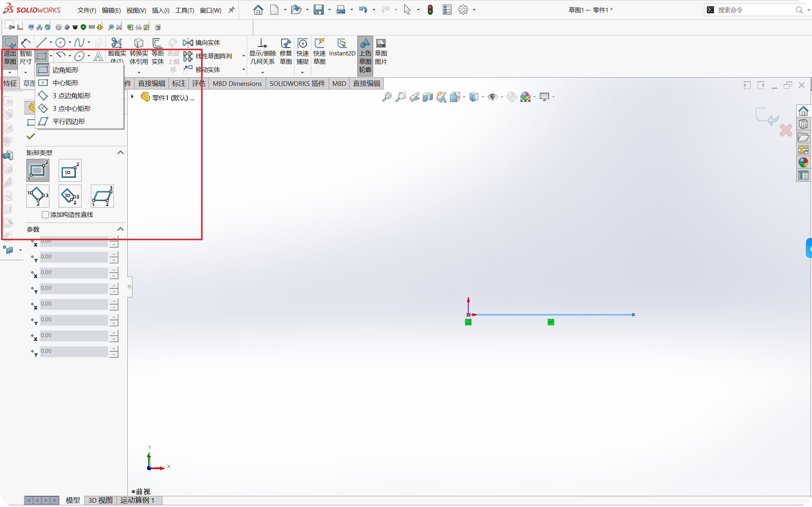Click the 搜索命令 search field
812x507 pixels.
[751, 10]
